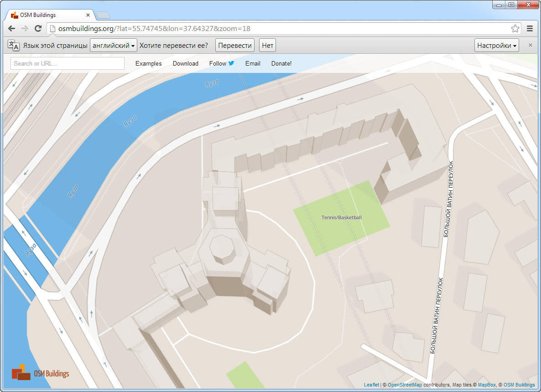Click the browser back arrow

click(x=12, y=29)
